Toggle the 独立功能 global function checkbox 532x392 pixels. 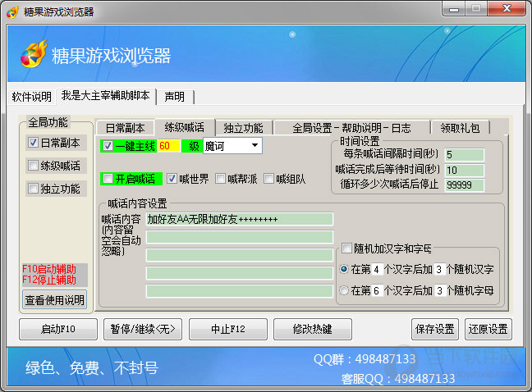pyautogui.click(x=33, y=189)
